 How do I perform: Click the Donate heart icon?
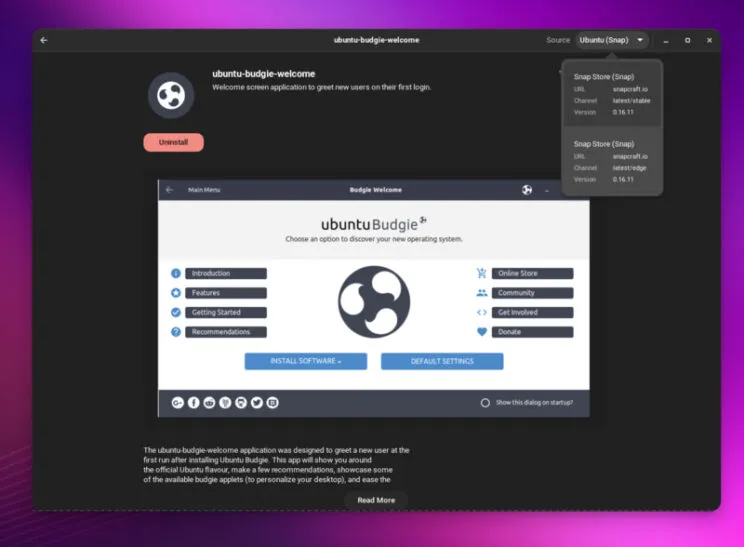tap(482, 332)
